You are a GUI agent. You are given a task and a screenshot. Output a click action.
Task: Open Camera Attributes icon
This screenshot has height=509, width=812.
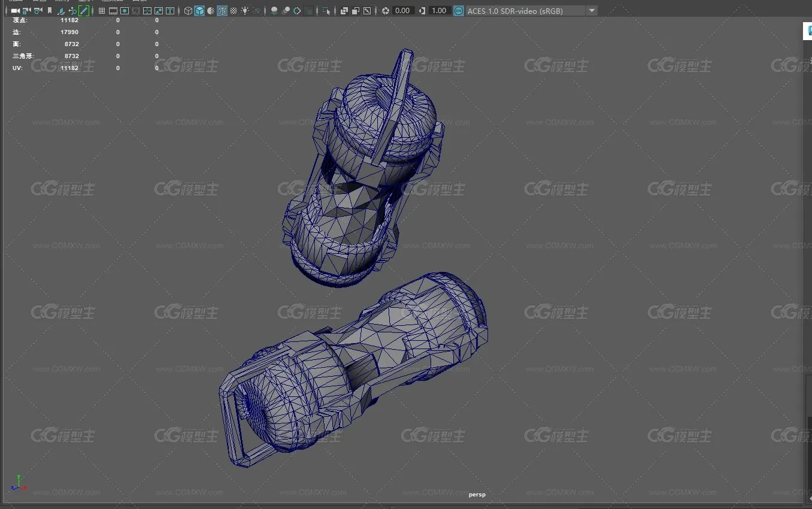tap(38, 11)
